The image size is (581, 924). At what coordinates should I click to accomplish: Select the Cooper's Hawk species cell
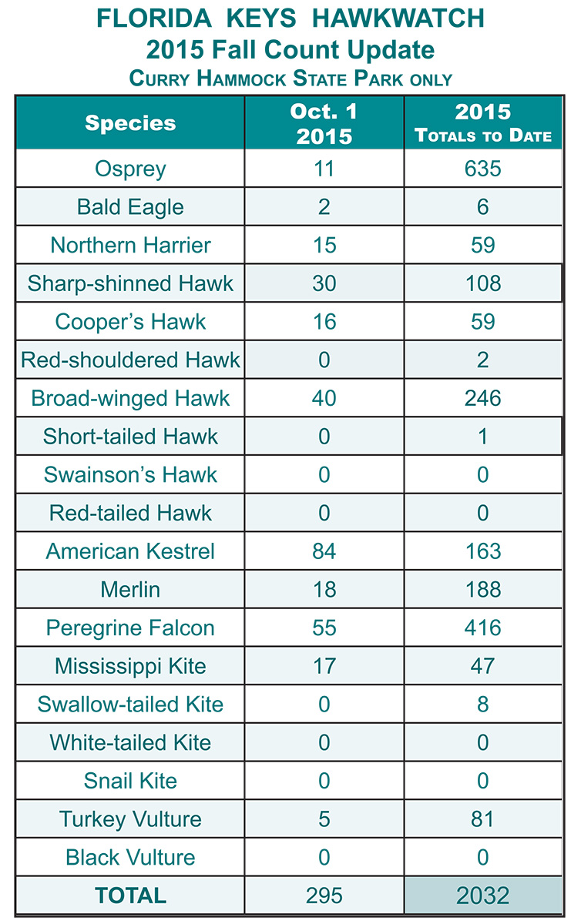click(130, 321)
